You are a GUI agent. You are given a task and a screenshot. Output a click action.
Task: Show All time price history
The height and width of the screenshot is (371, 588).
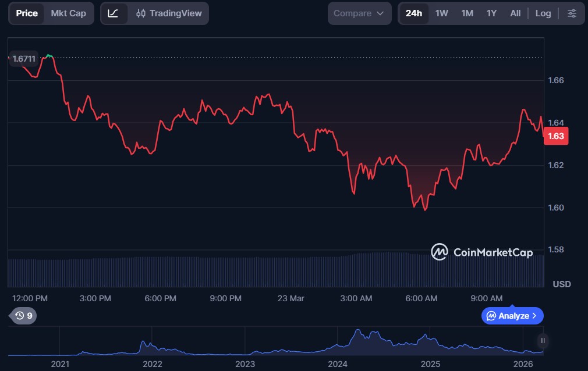pos(515,13)
